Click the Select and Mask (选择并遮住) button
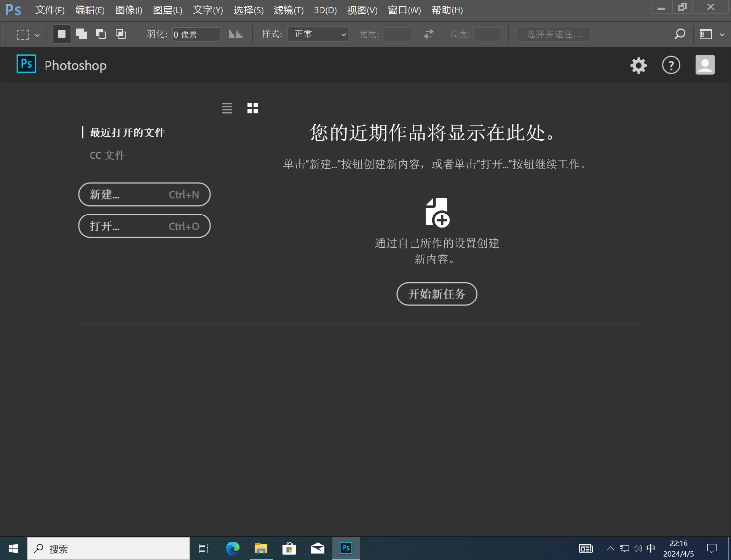The width and height of the screenshot is (731, 560). click(x=554, y=34)
